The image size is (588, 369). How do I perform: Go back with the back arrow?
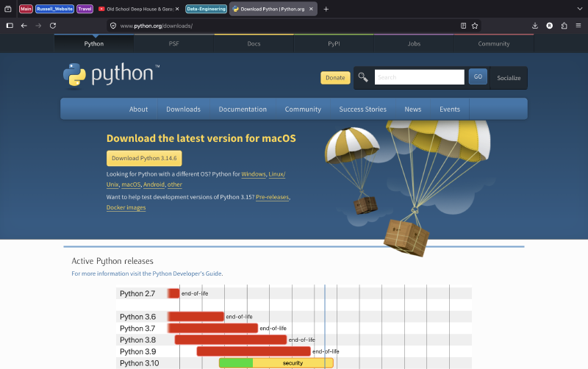(x=24, y=26)
